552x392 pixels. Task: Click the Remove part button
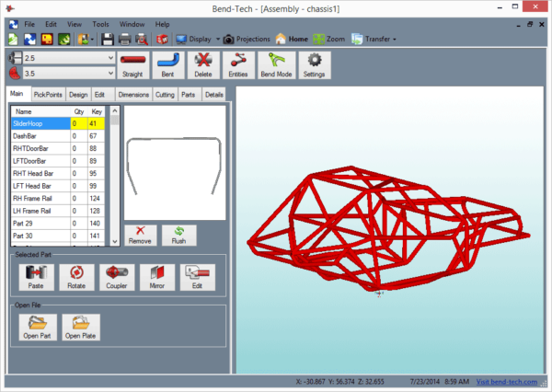coord(140,236)
